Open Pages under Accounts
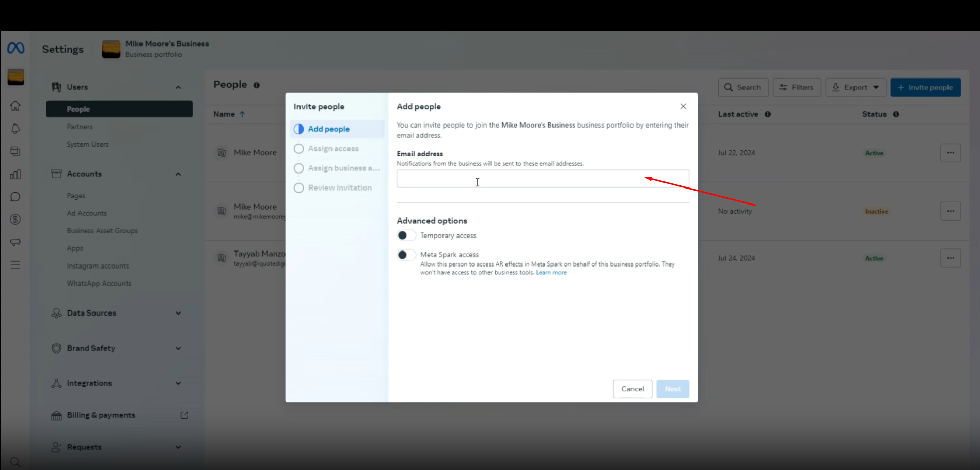980x470 pixels. pyautogui.click(x=76, y=196)
